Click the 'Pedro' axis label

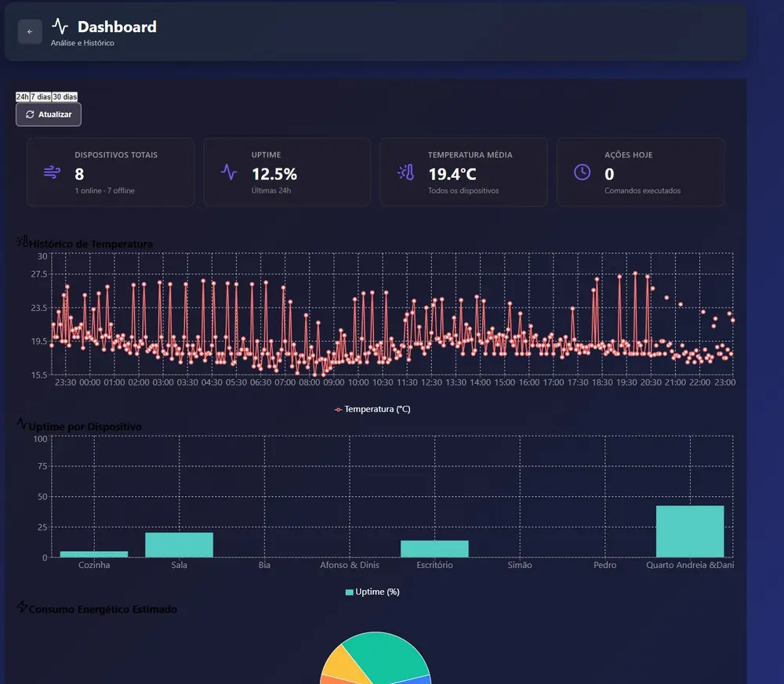pos(605,565)
